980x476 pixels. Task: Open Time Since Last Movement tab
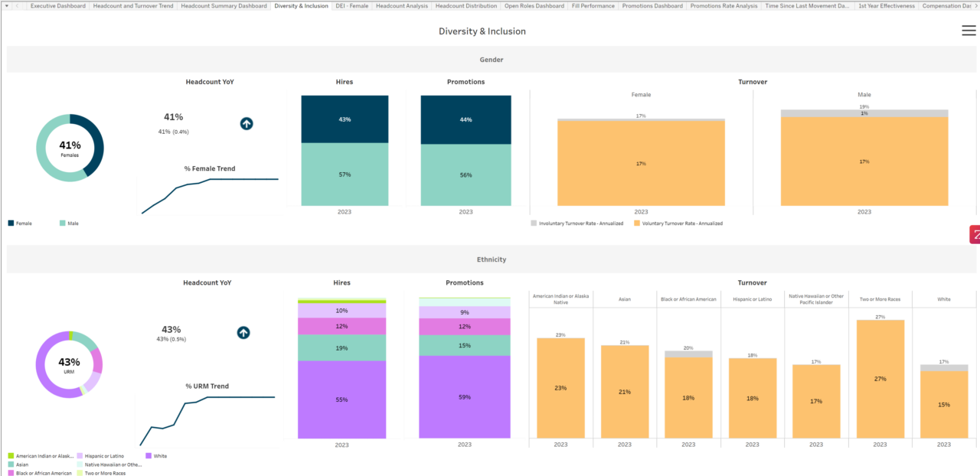[x=808, y=5]
